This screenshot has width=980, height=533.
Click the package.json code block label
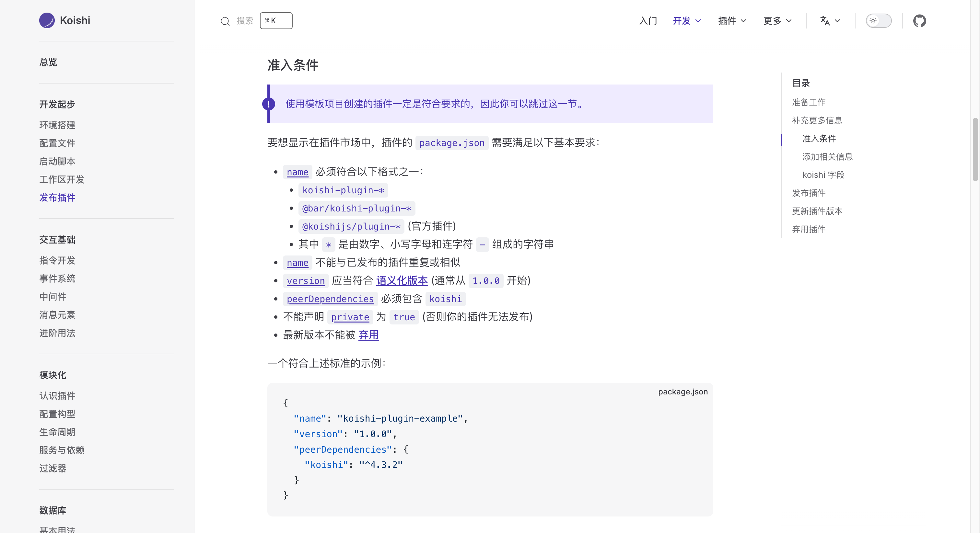683,391
